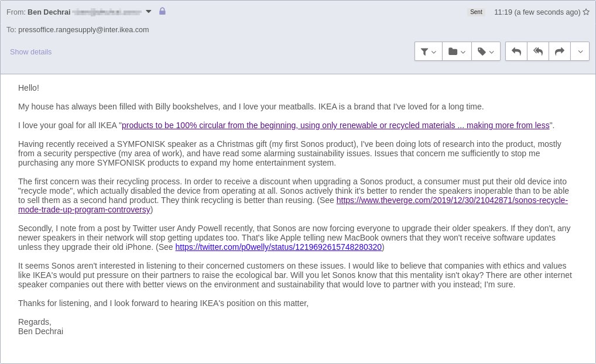Open The Verge Sonos recycle-mode article link
The width and height of the screenshot is (596, 364).
[452, 200]
